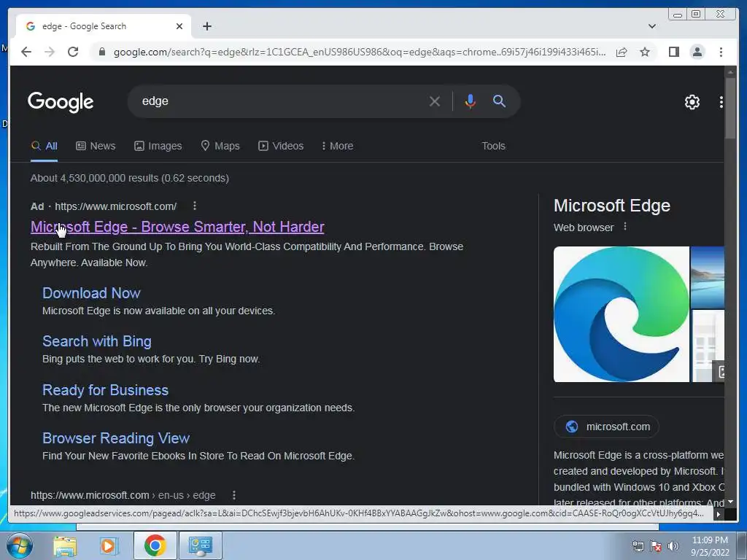Viewport: 747px width, 560px height.
Task: Click the scrollbar down arrow
Action: [x=729, y=502]
